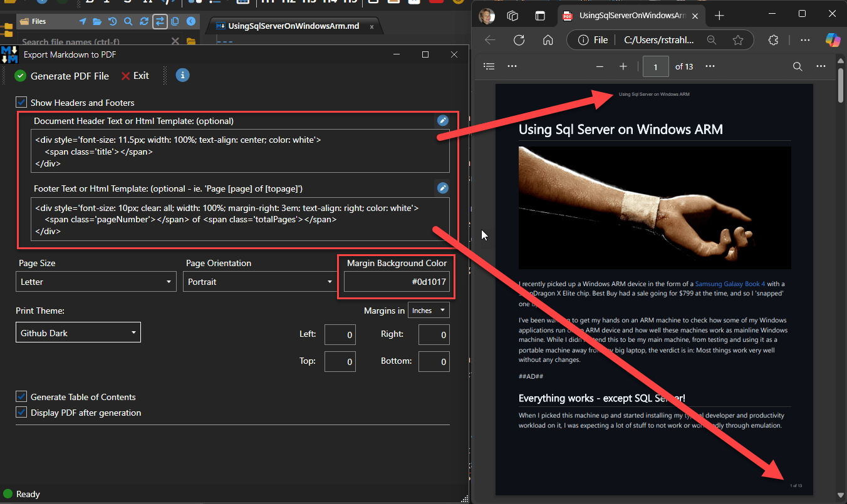Viewport: 847px width, 504px height.
Task: Toggle Generate Table of Contents checkbox
Action: [x=21, y=396]
